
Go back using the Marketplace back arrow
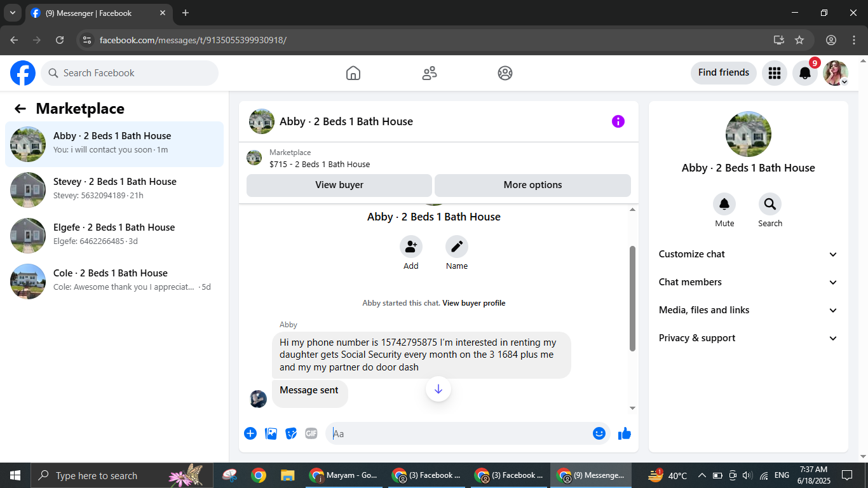point(20,109)
